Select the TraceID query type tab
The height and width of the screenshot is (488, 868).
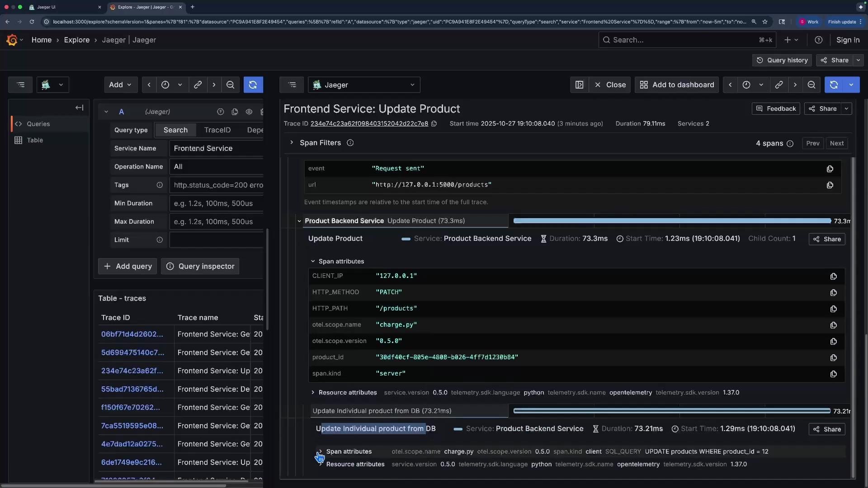pos(217,130)
